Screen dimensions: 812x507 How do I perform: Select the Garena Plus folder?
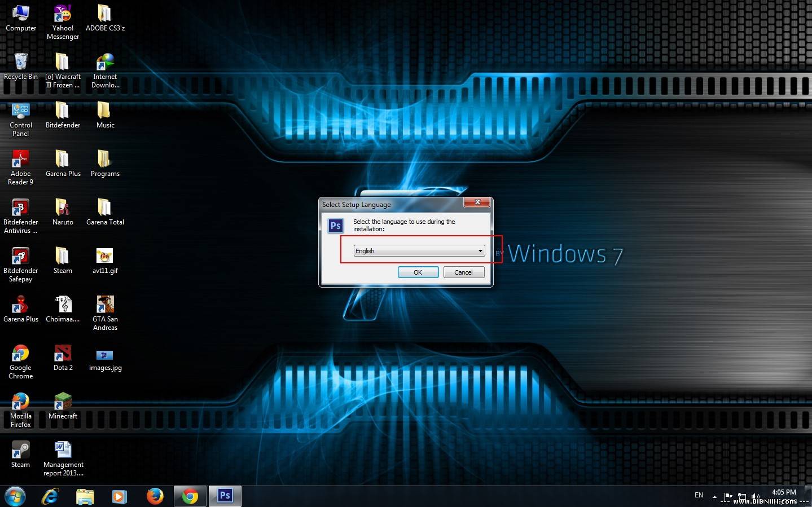click(x=63, y=164)
